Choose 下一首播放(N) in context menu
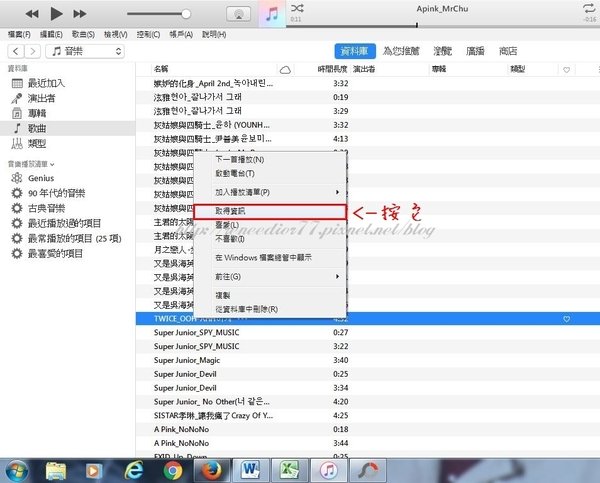 coord(270,160)
